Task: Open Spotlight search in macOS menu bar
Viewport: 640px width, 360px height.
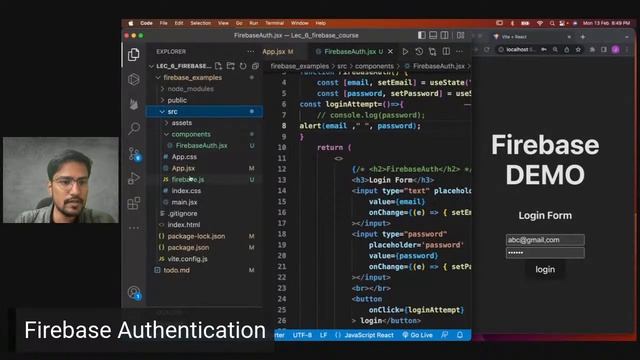Action: (552, 23)
